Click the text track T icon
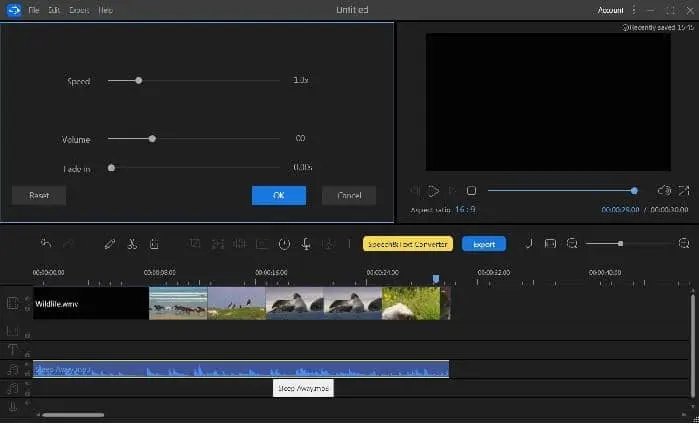The height and width of the screenshot is (424, 699). (x=12, y=350)
